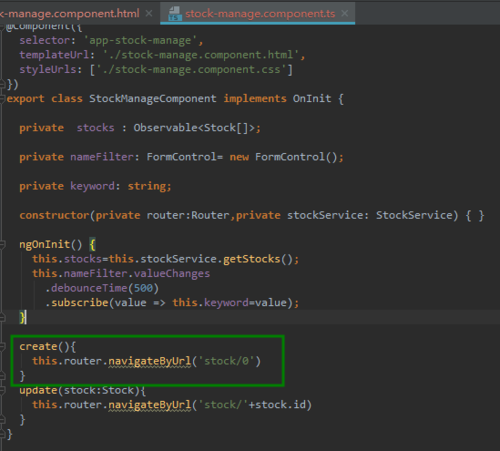This screenshot has width=500, height=451.
Task: Close the stock-manage.component.ts tab
Action: tap(345, 13)
